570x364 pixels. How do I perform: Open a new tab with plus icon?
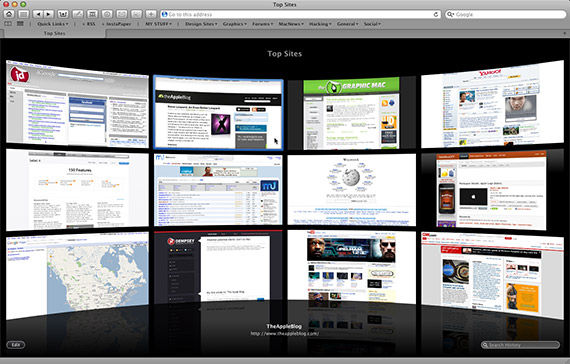[x=565, y=33]
